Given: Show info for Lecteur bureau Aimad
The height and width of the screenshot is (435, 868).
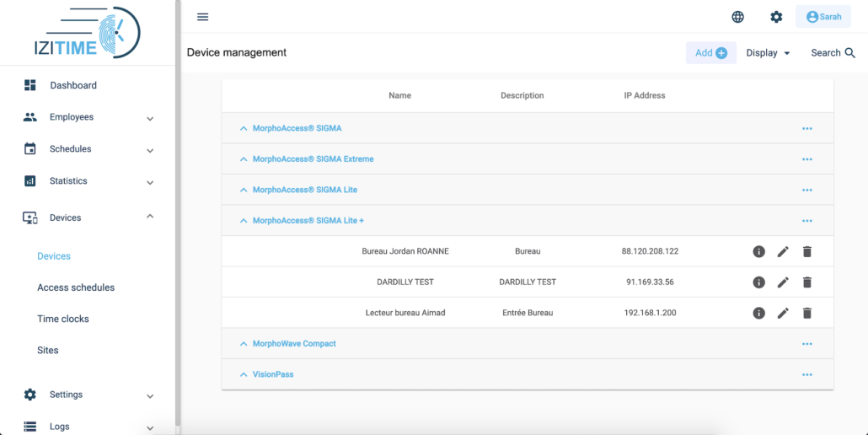Looking at the screenshot, I should (759, 313).
